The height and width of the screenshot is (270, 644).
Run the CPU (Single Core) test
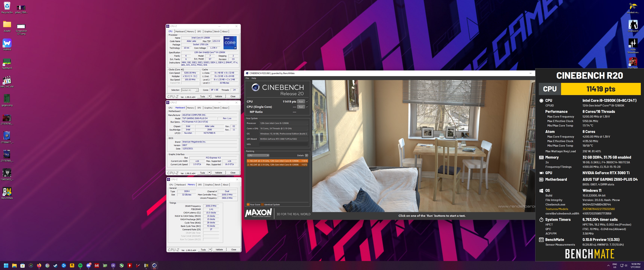click(x=301, y=107)
